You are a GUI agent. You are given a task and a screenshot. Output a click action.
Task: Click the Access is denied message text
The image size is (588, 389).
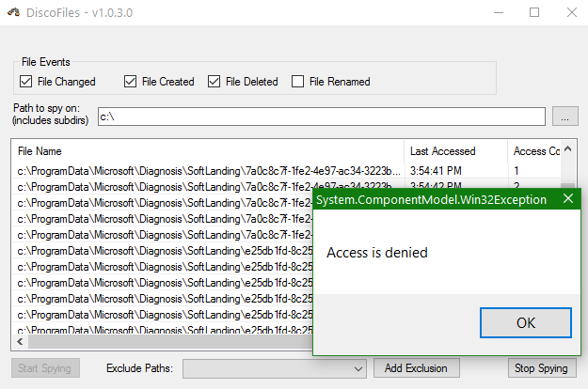(377, 253)
